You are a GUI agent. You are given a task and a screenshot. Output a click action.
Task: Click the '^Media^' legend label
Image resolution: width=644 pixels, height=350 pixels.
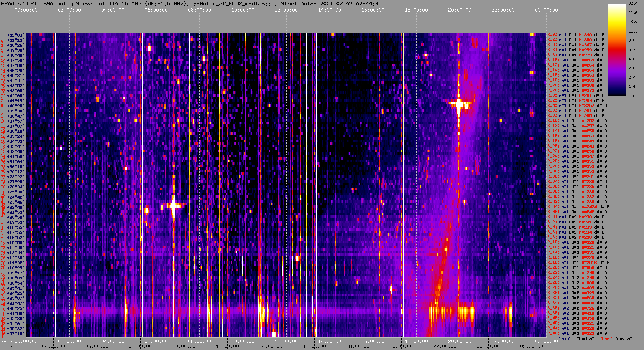click(585, 338)
